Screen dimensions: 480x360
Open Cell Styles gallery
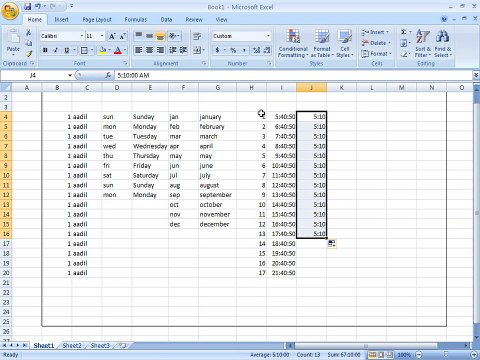click(x=345, y=43)
